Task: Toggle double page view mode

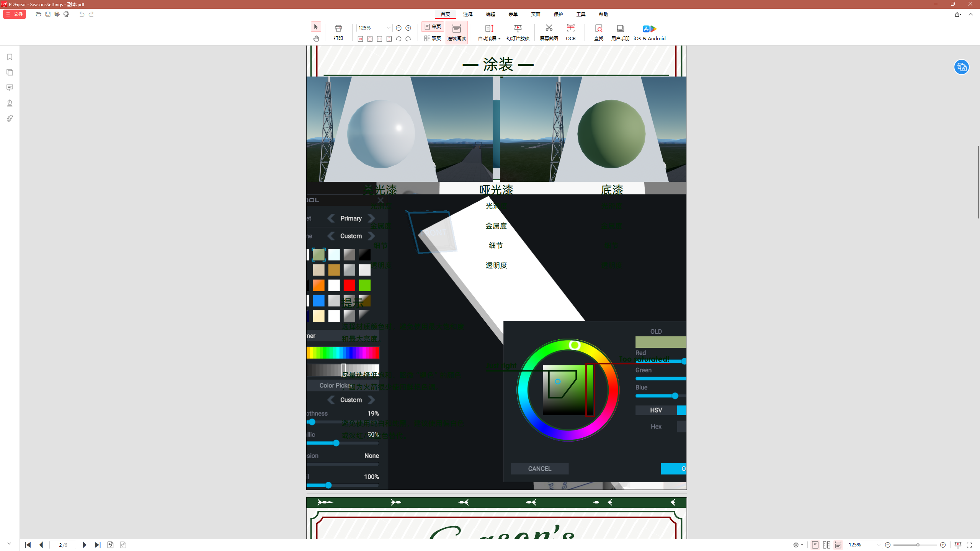Action: click(433, 38)
